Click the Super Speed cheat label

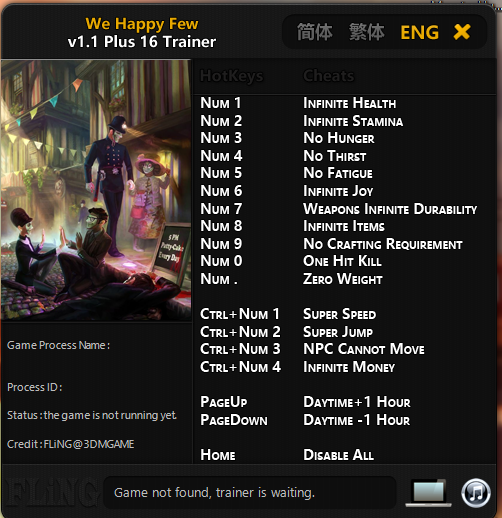pos(339,314)
